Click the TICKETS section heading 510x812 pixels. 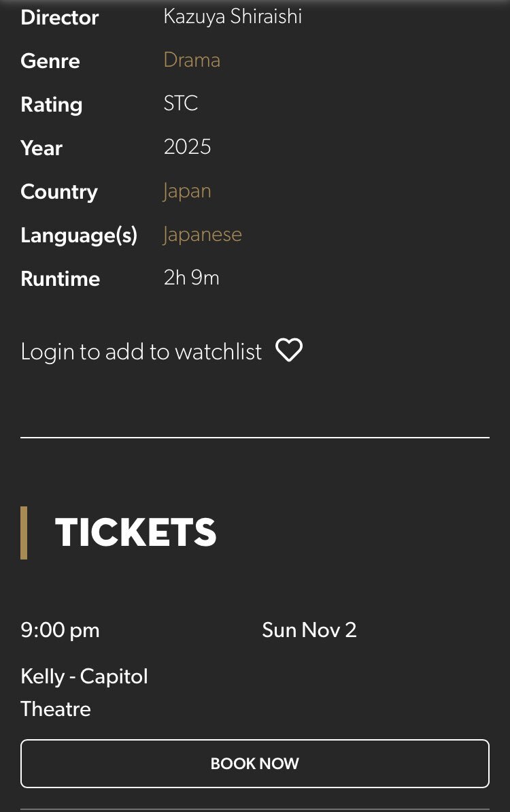(x=135, y=532)
